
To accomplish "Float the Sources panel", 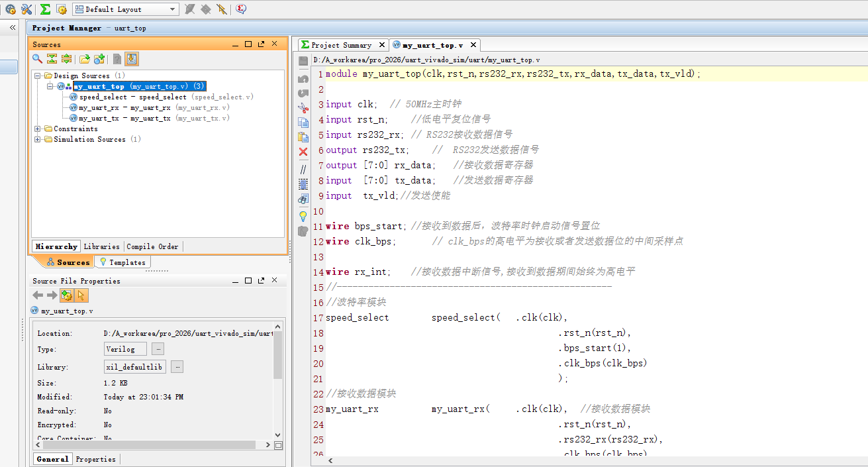I will [261, 44].
